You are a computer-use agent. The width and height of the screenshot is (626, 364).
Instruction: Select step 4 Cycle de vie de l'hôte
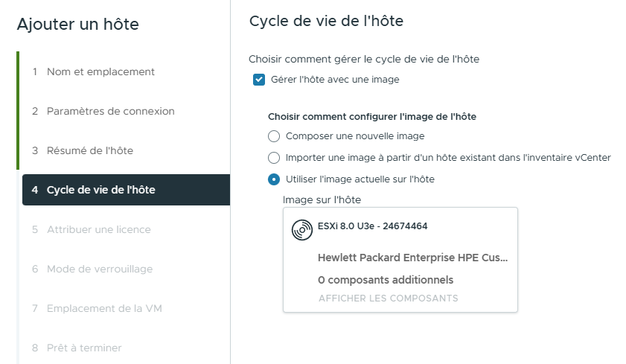[100, 190]
